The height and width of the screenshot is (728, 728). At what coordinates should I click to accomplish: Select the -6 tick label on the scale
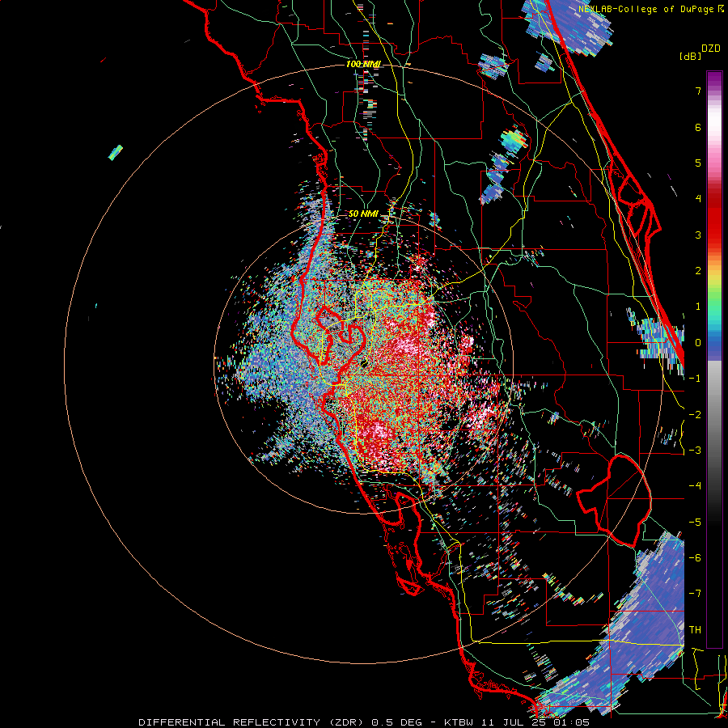695,558
